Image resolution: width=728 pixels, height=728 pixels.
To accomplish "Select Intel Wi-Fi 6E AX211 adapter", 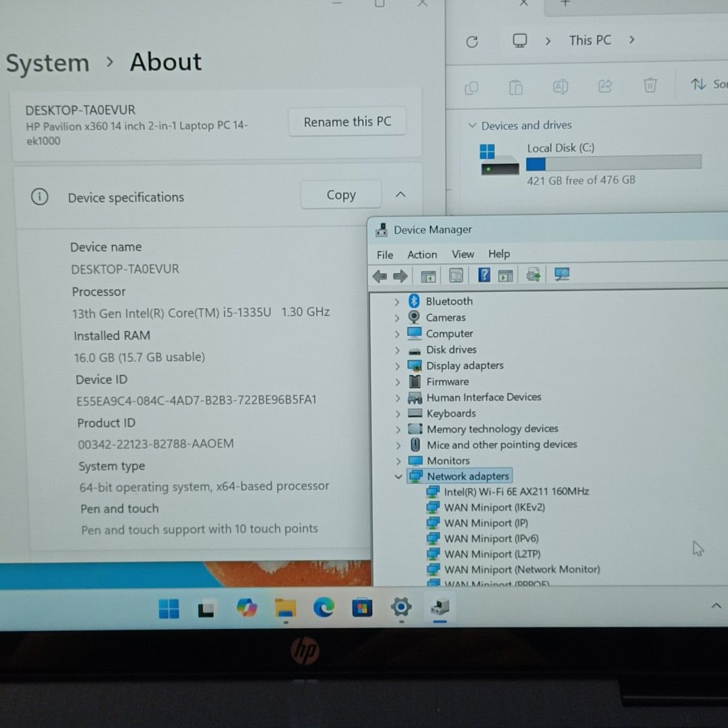I will [516, 491].
